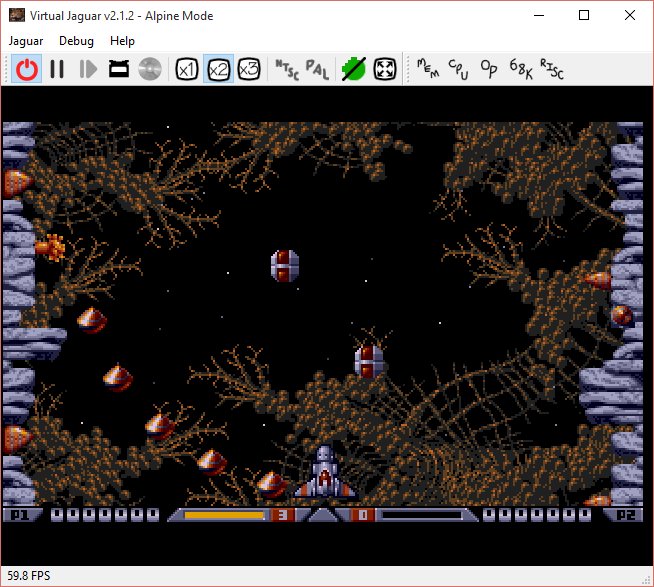
Task: Close the Virtual Jaguar window
Action: [630, 15]
